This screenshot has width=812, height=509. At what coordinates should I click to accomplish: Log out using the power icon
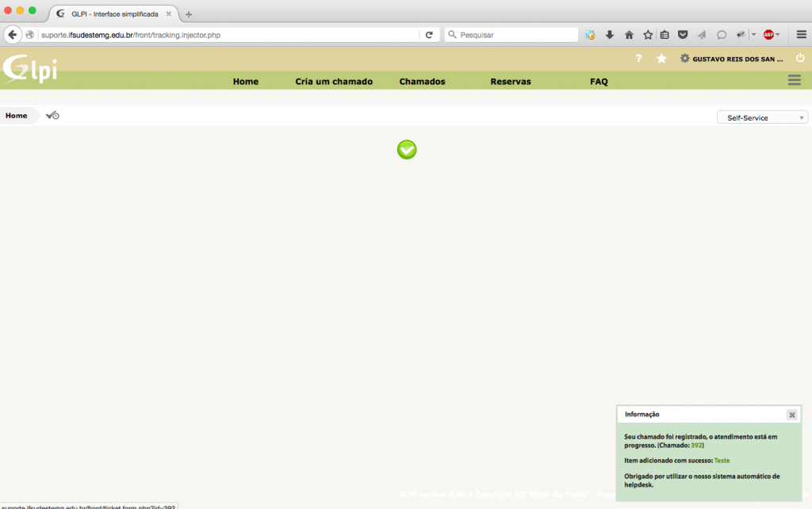tap(800, 59)
